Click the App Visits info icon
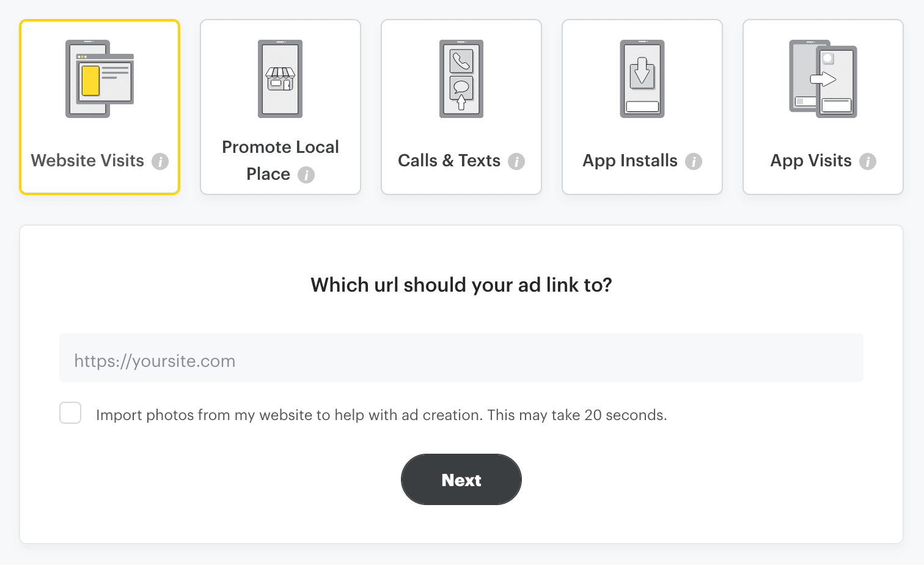 [869, 161]
